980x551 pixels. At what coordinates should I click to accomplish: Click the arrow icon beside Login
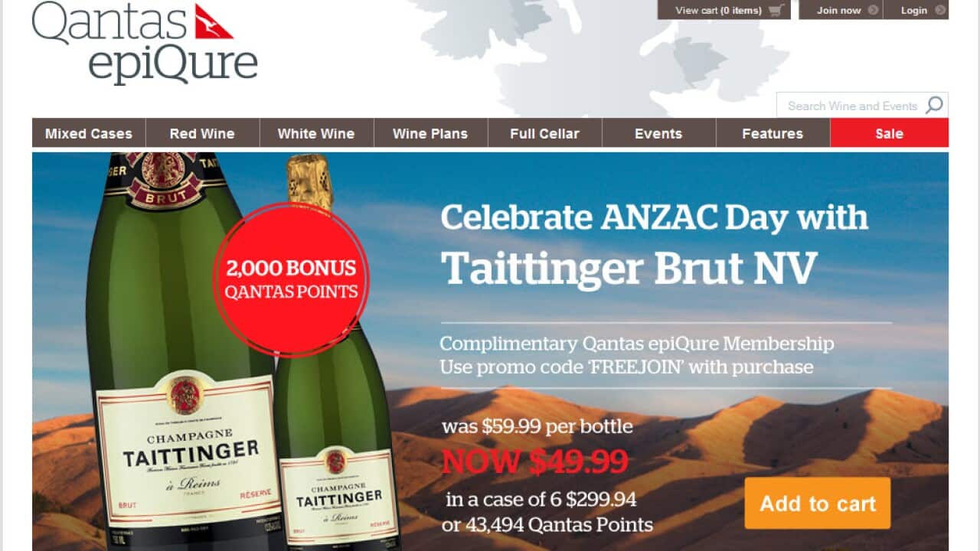click(940, 10)
